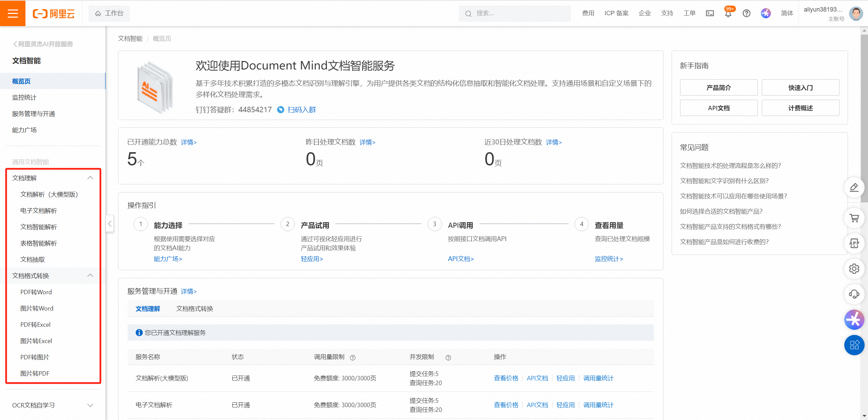
Task: Click the floating shopping cart icon
Action: (854, 218)
